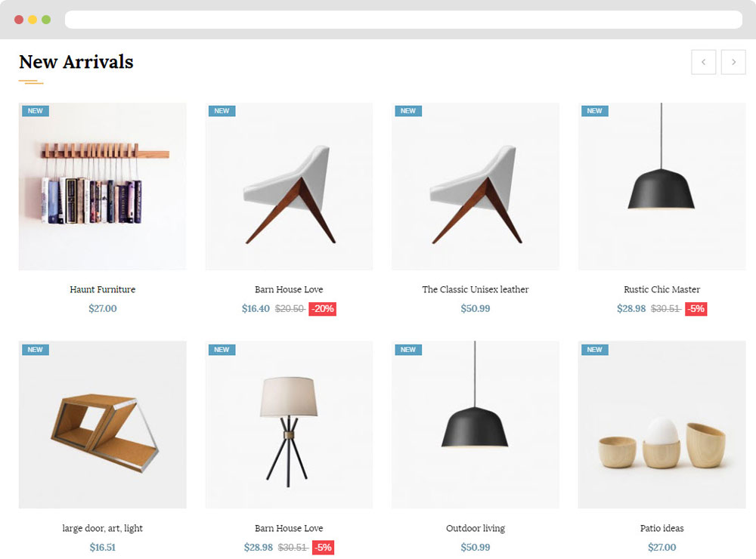
Task: Click the large door, art, light title
Action: tap(102, 528)
